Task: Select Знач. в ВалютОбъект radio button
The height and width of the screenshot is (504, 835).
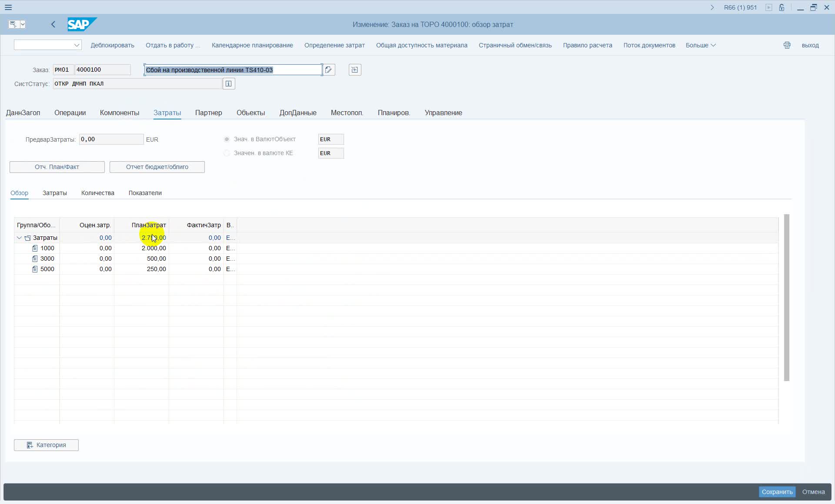Action: 227,139
